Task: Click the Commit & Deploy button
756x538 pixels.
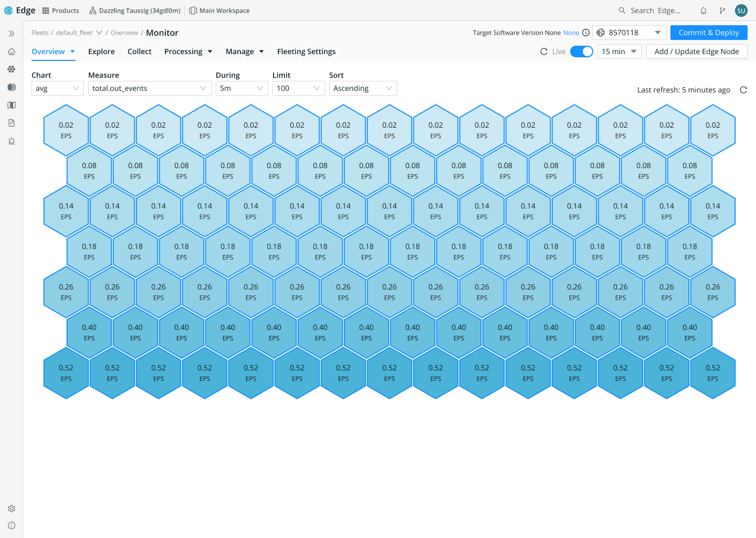Action: 708,32
